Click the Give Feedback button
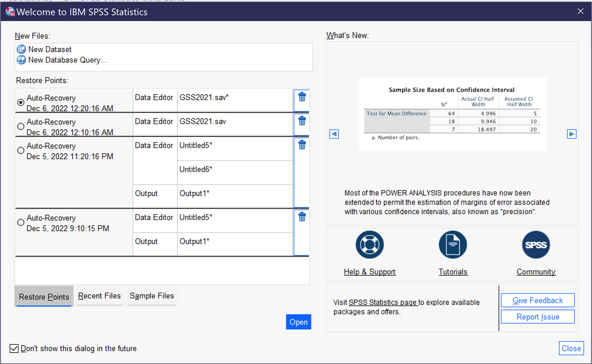The width and height of the screenshot is (592, 364). [x=538, y=301]
